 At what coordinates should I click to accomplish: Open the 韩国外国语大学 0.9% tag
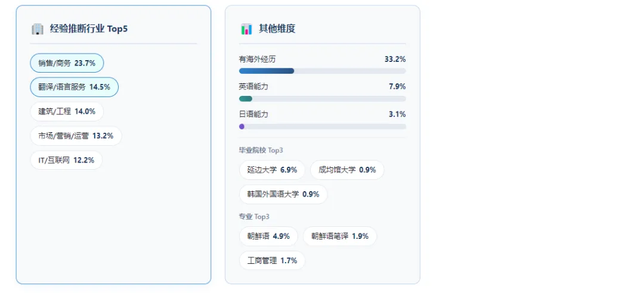pos(283,194)
